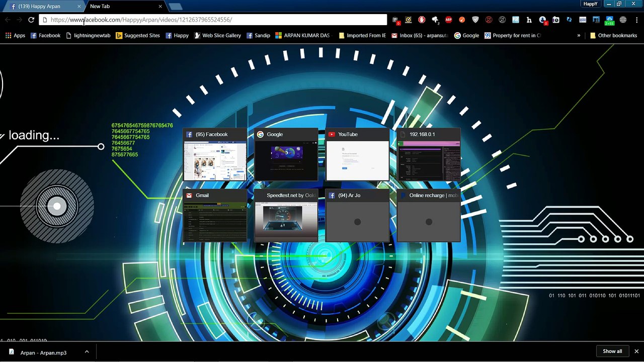
Task: Open the Google most-visited tile
Action: tap(286, 154)
